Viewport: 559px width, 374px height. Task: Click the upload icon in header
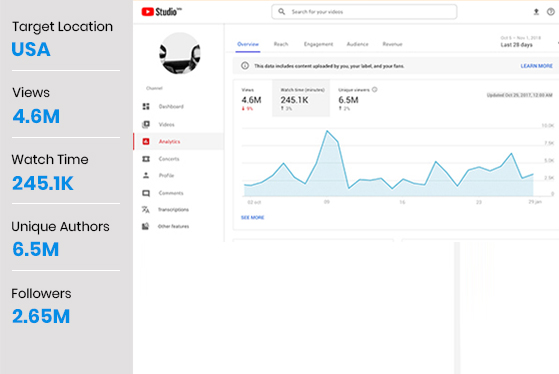coord(536,12)
